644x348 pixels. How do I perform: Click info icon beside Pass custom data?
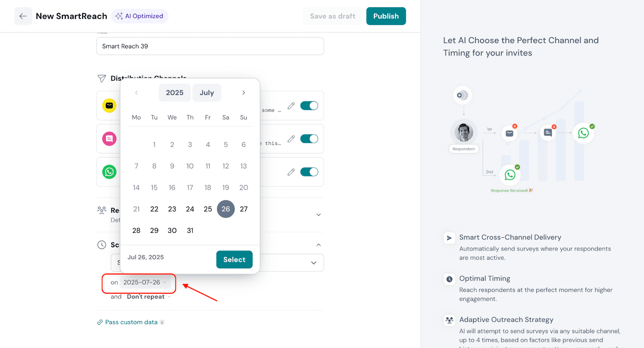point(162,322)
